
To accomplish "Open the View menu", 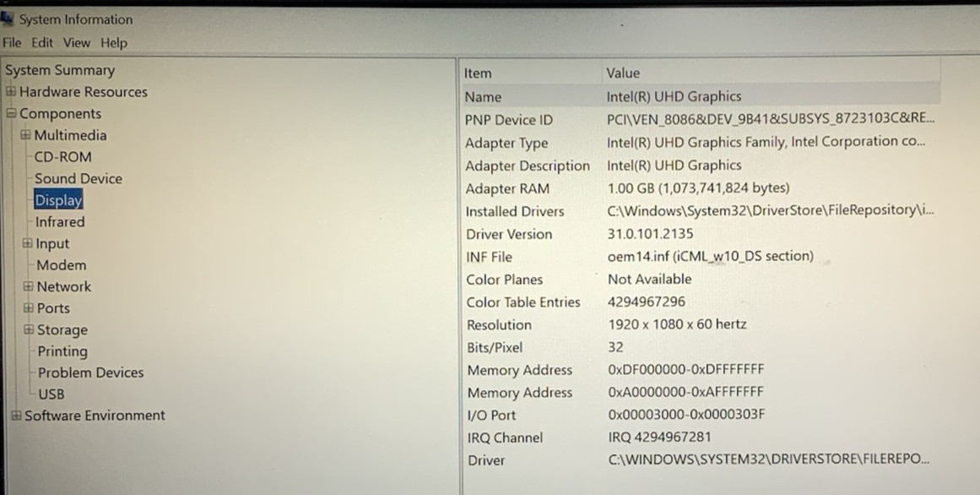I will point(76,42).
